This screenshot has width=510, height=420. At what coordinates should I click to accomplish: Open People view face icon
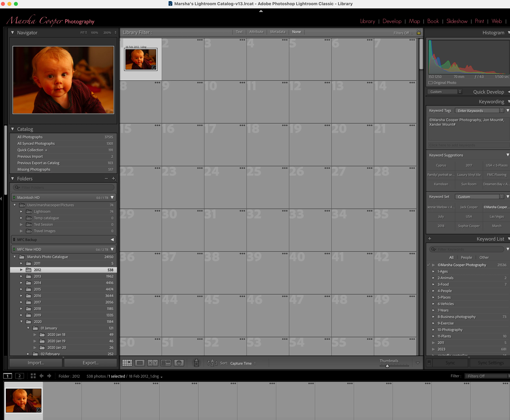pyautogui.click(x=179, y=363)
